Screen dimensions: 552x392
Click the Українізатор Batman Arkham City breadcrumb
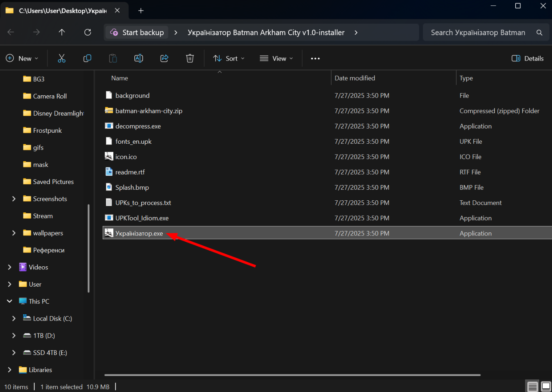[266, 32]
